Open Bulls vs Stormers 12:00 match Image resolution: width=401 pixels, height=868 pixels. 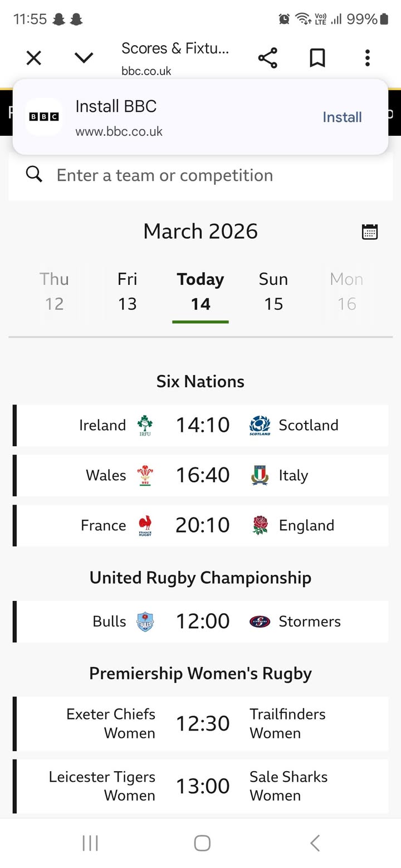click(x=202, y=622)
